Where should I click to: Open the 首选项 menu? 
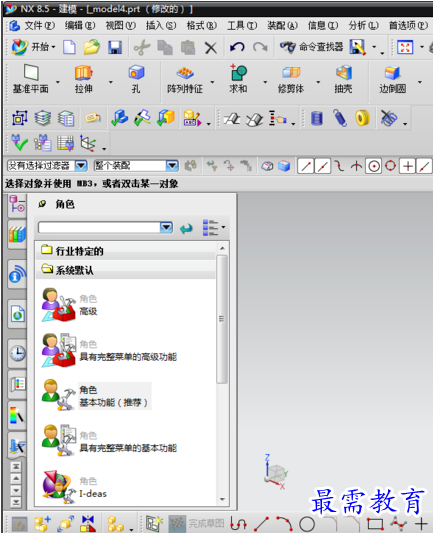[408, 25]
